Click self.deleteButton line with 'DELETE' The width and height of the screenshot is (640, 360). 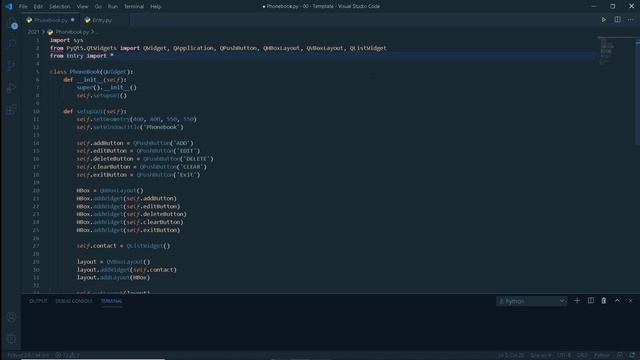(x=145, y=159)
